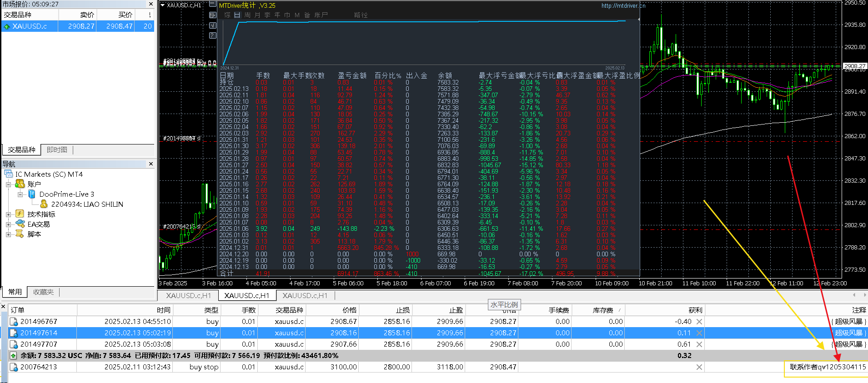
Task: Click the checkmark icon left of statistics panel
Action: pyautogui.click(x=212, y=25)
